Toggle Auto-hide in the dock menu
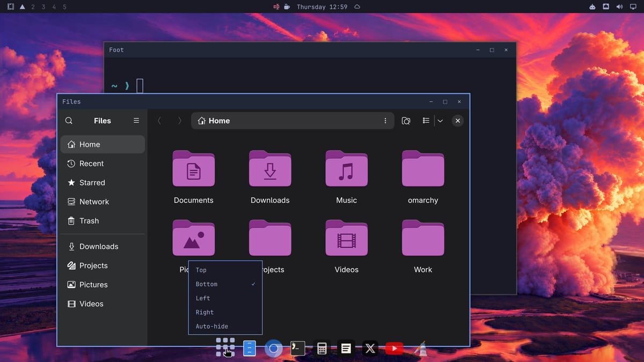The height and width of the screenshot is (362, 644). pyautogui.click(x=225, y=326)
